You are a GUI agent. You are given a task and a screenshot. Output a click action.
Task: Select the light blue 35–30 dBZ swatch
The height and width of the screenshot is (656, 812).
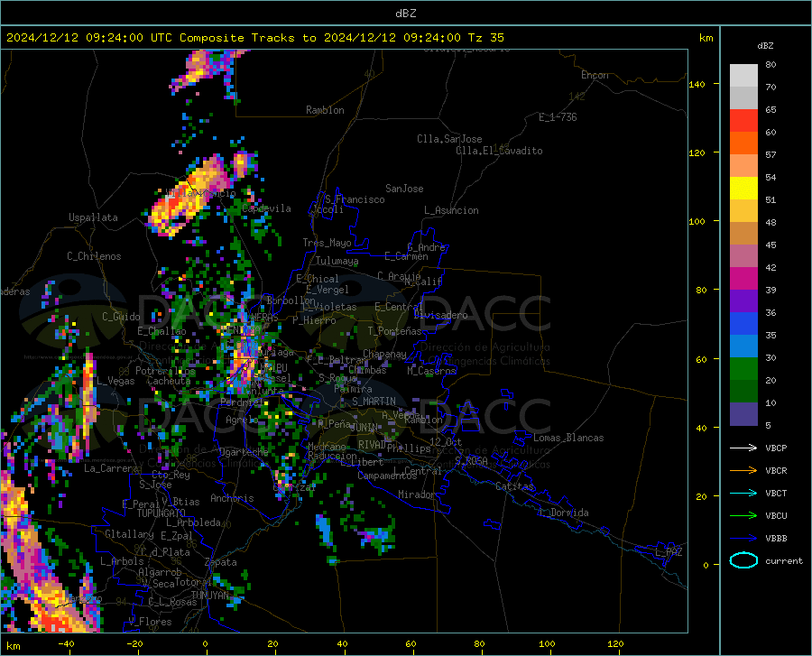[x=743, y=346]
